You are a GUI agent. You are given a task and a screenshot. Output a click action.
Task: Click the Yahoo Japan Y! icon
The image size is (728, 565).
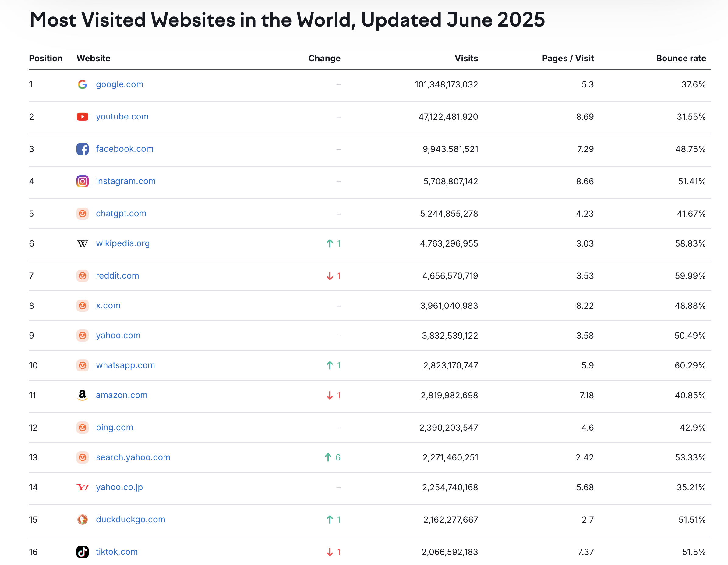[82, 488]
